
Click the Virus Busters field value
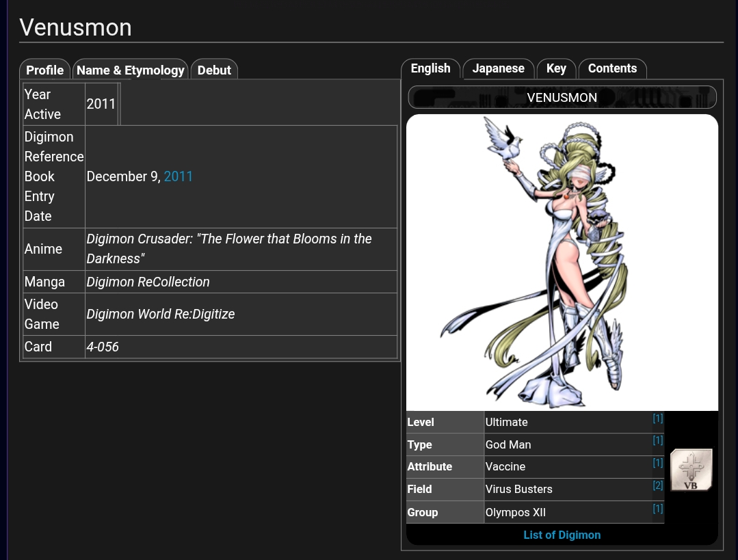[518, 490]
